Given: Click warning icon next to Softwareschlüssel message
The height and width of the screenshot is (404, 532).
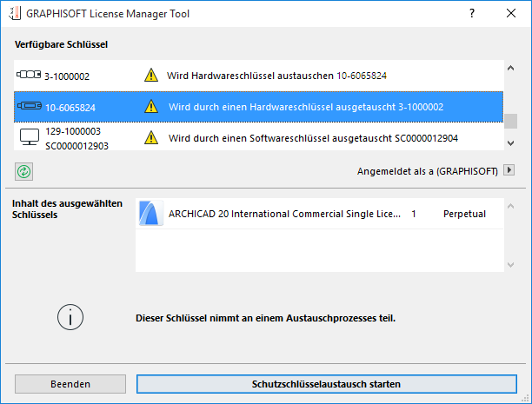Looking at the screenshot, I should pos(150,137).
